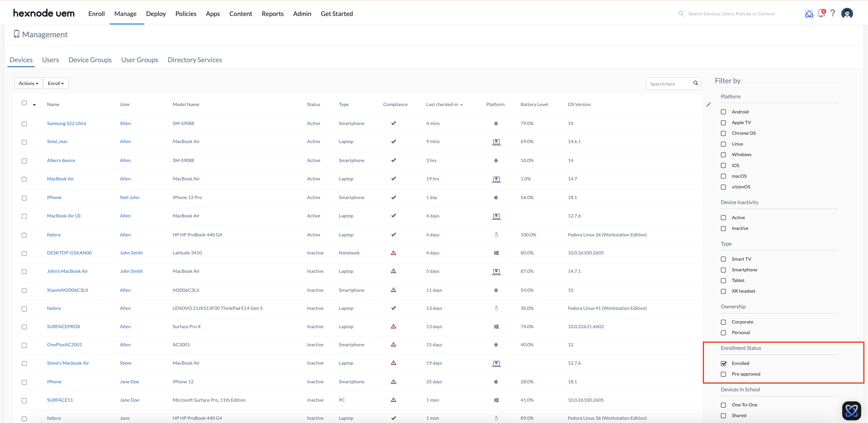Open the select-all dropdown arrow
The height and width of the screenshot is (423, 868).
34,105
